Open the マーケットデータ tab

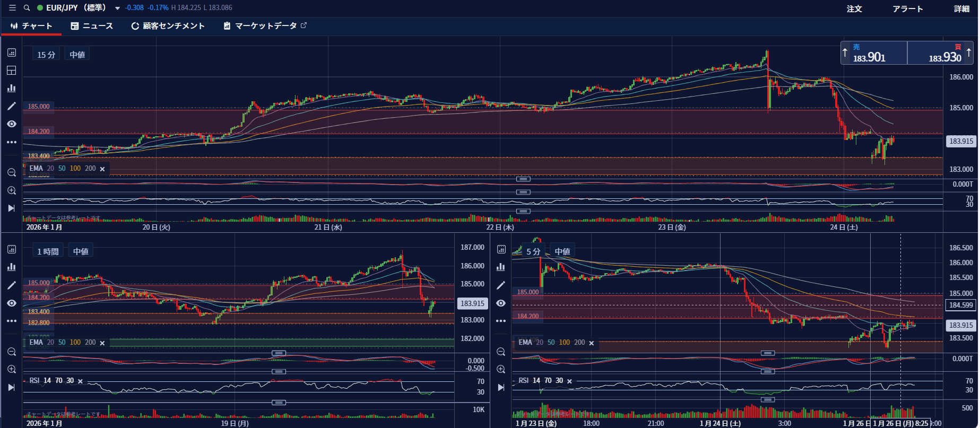point(265,26)
